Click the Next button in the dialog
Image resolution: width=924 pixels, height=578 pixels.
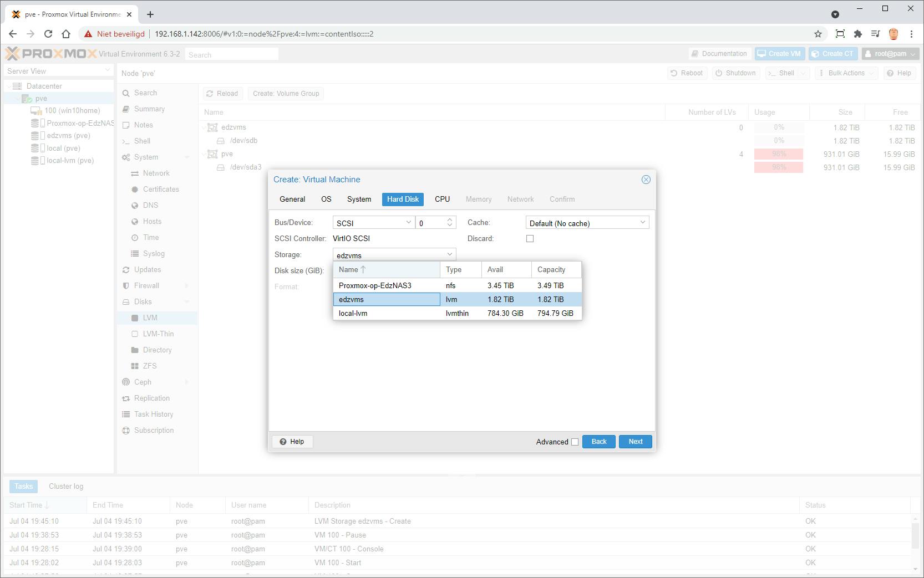tap(634, 441)
